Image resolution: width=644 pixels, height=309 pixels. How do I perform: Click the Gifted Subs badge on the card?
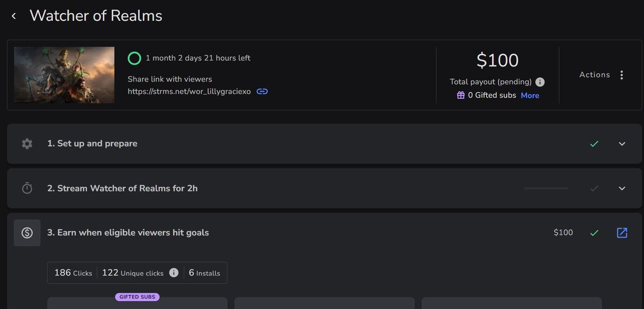(137, 297)
